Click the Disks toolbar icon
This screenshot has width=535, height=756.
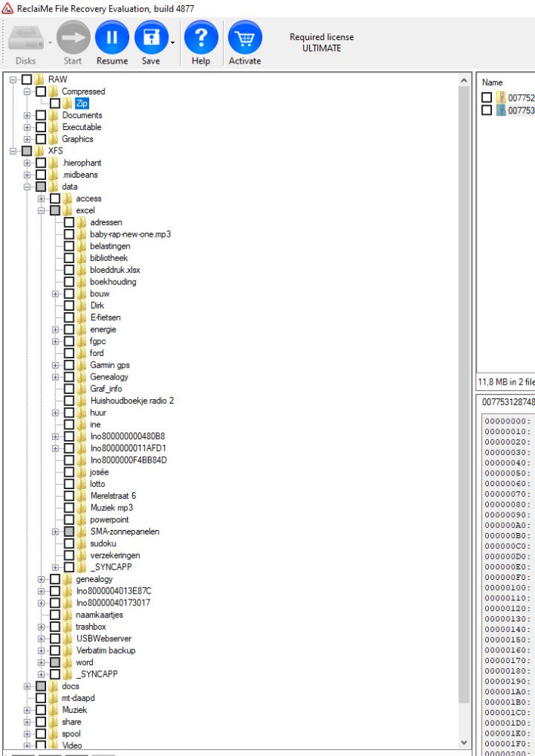click(26, 38)
